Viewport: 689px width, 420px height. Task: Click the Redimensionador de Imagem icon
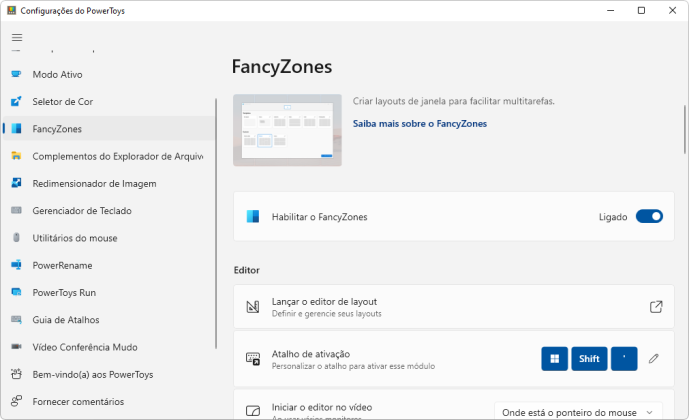[16, 183]
